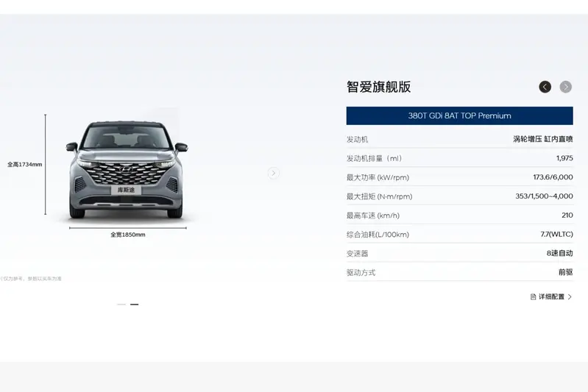Click the 最高车速 (km/h) label
588x392 pixels.
tap(373, 215)
